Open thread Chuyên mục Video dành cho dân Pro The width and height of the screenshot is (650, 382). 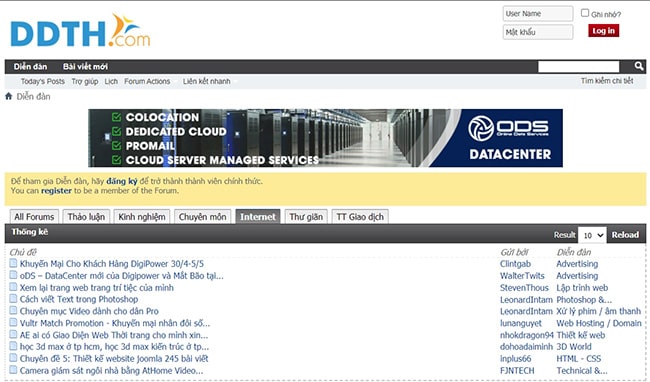pyautogui.click(x=89, y=311)
